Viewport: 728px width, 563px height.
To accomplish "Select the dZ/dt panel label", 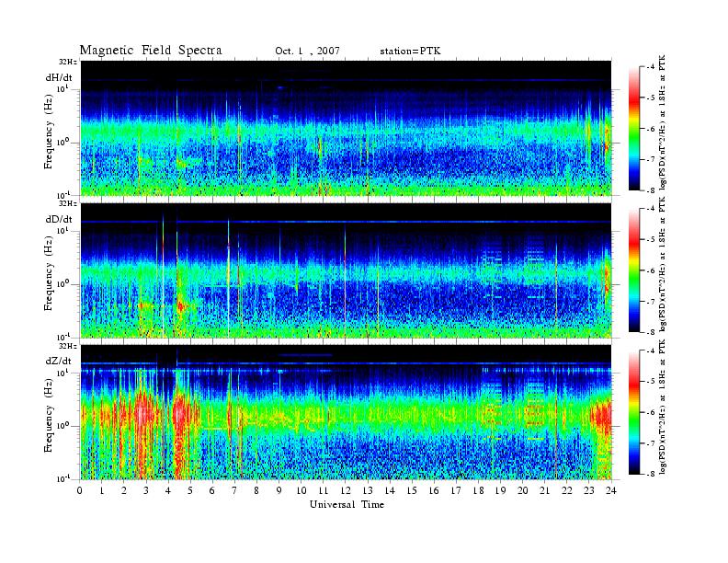I will point(59,361).
